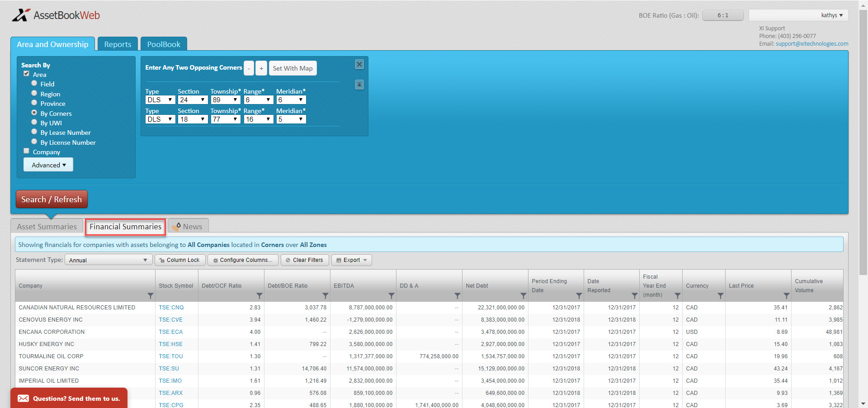Toggle the Area checkbox
This screenshot has width=868, height=408.
[26, 73]
